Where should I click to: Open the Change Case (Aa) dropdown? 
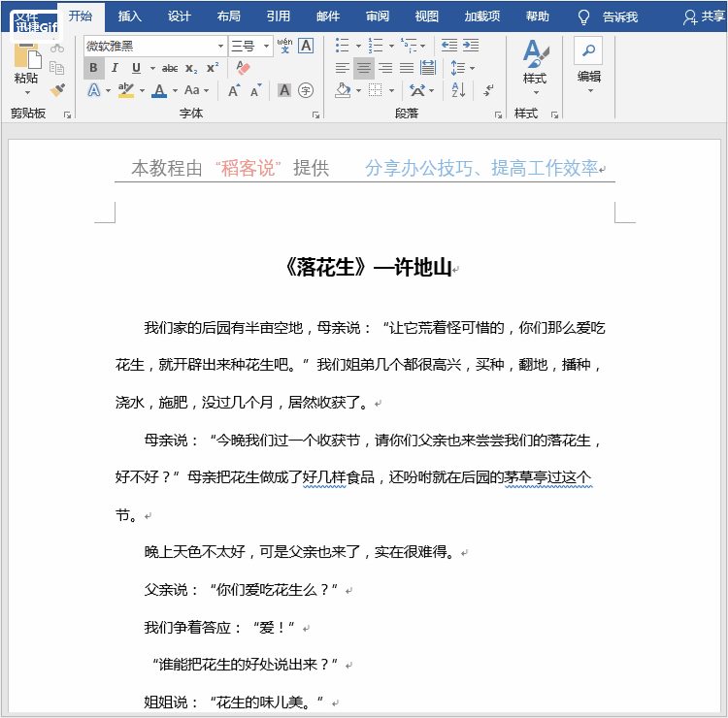(x=196, y=90)
